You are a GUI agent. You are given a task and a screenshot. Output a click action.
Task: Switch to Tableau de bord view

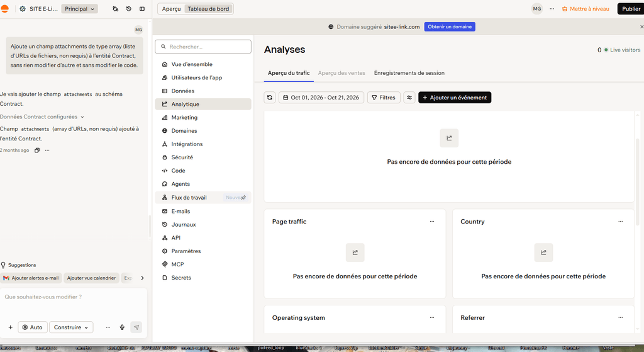(x=208, y=9)
